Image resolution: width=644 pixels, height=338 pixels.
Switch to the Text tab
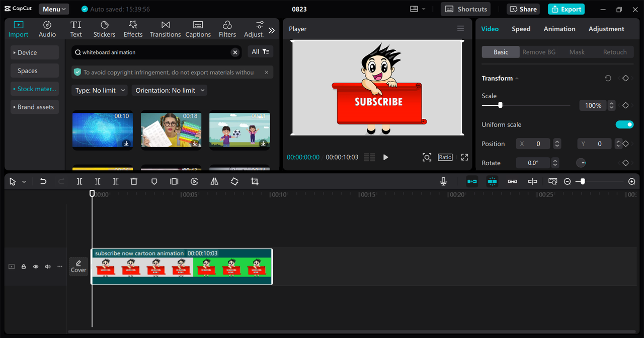(76, 29)
